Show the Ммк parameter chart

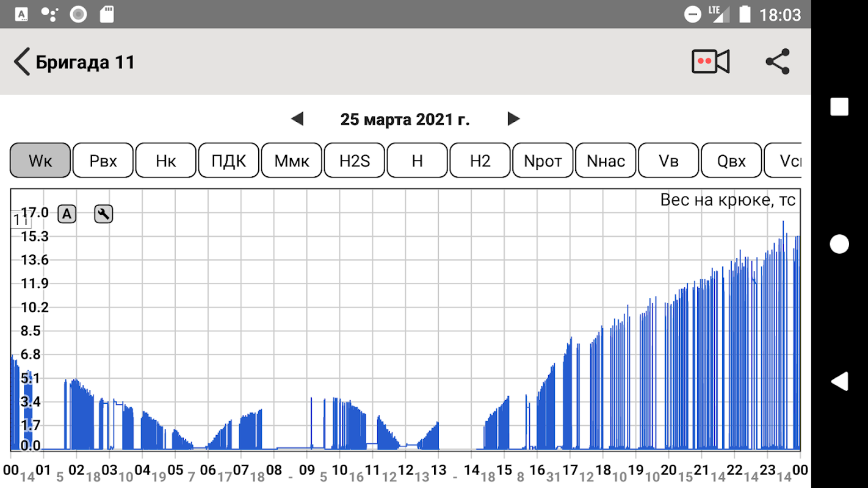292,160
